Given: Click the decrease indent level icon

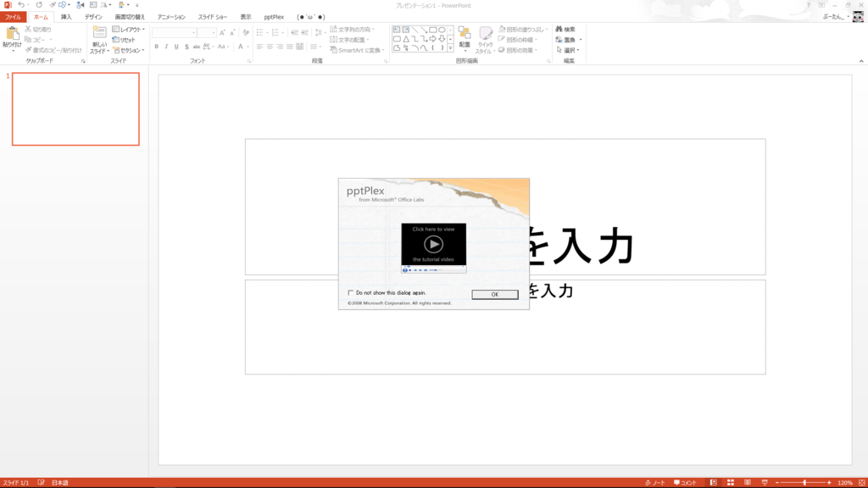Looking at the screenshot, I should pyautogui.click(x=294, y=33).
